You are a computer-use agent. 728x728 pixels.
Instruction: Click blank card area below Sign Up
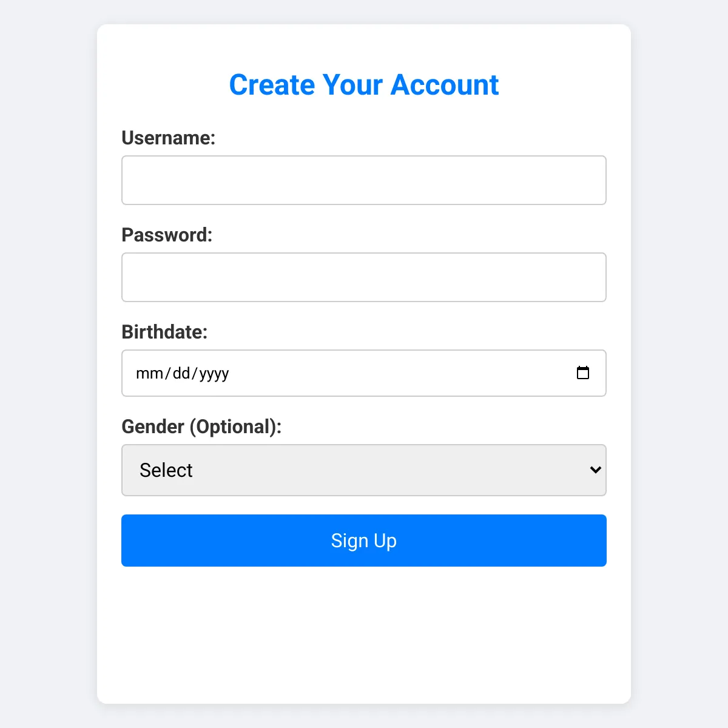click(364, 637)
